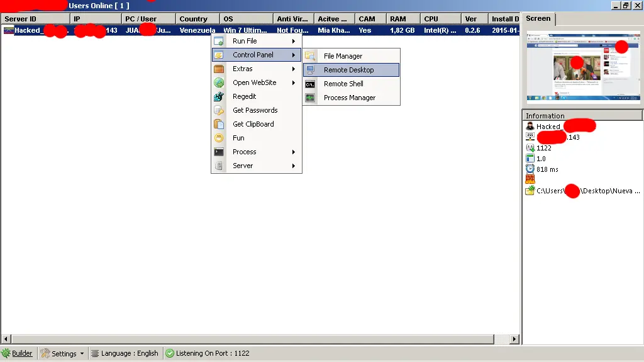Expand the Open WebSite submenu arrow

point(294,82)
